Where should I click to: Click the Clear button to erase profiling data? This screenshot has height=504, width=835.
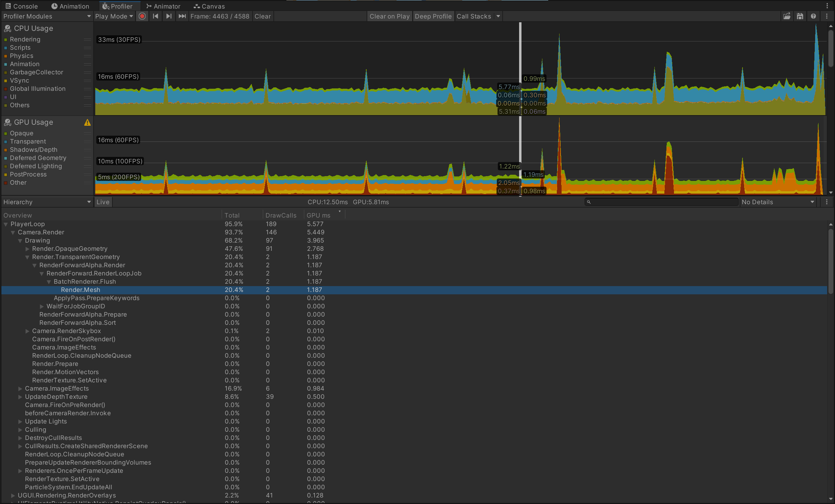tap(262, 16)
